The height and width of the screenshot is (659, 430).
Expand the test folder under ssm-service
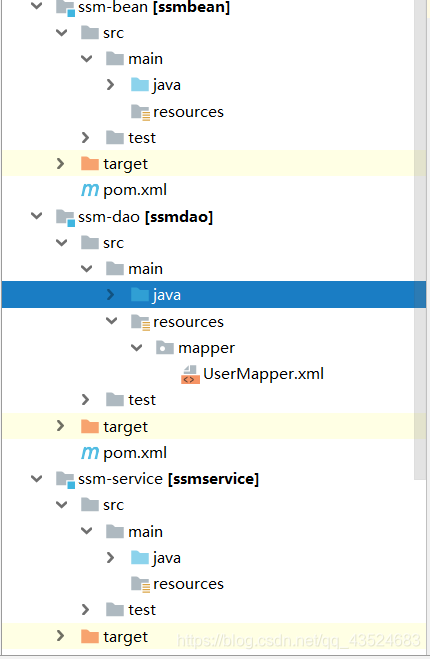[x=85, y=610]
